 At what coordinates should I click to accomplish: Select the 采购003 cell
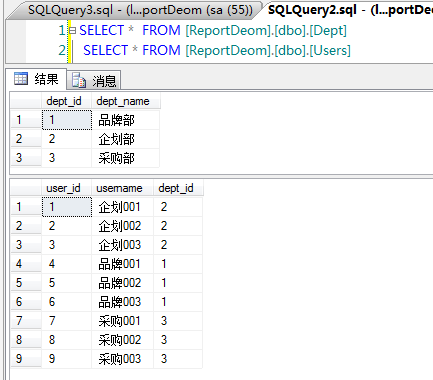click(122, 359)
